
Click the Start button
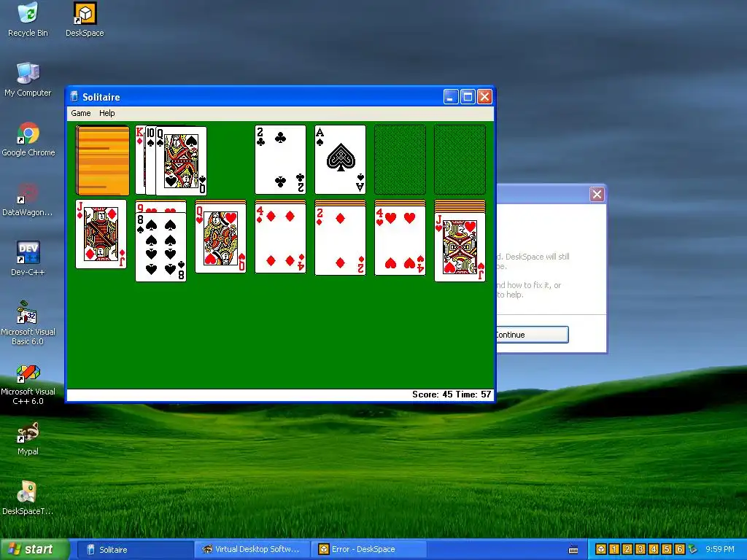coord(34,549)
